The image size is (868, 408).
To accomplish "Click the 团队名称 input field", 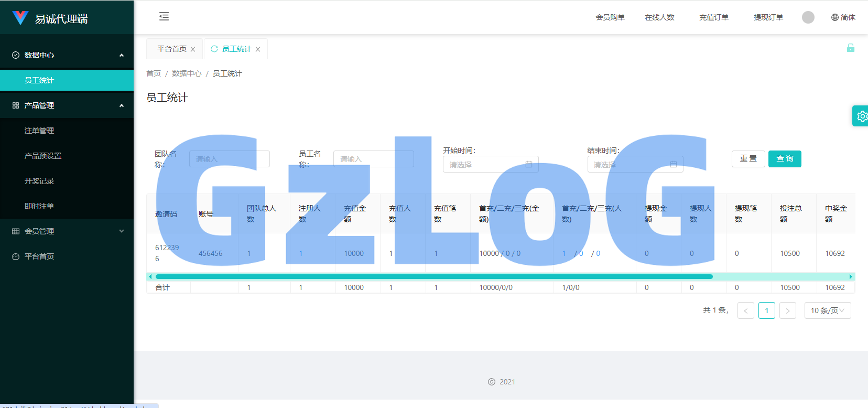I will [230, 159].
